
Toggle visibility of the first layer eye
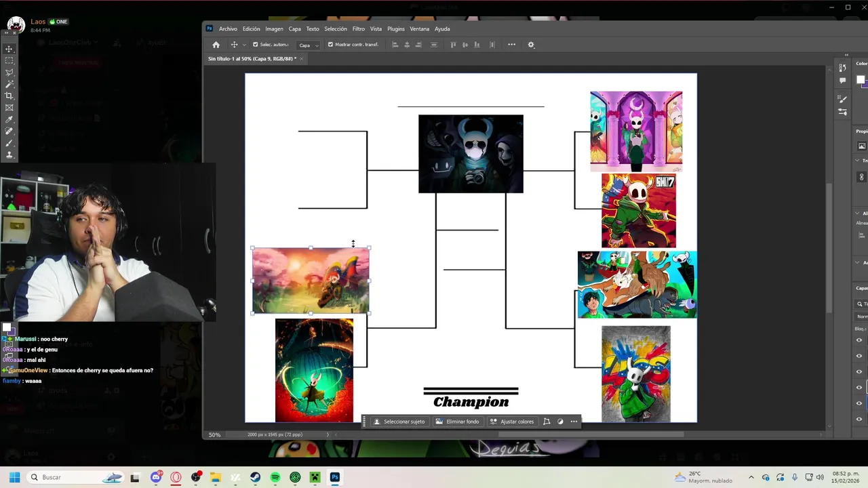(859, 340)
